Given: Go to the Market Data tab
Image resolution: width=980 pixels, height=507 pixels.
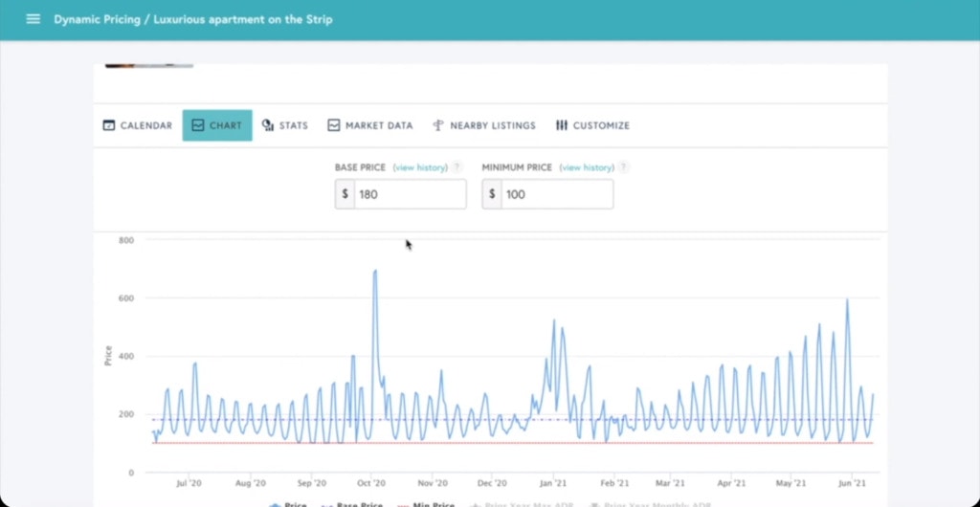Looking at the screenshot, I should (370, 125).
